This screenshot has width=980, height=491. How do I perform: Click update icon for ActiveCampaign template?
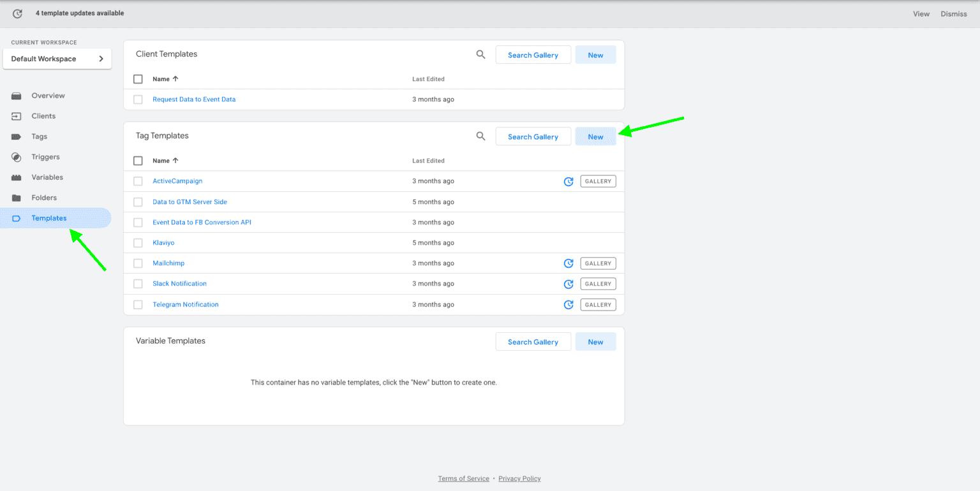tap(568, 182)
